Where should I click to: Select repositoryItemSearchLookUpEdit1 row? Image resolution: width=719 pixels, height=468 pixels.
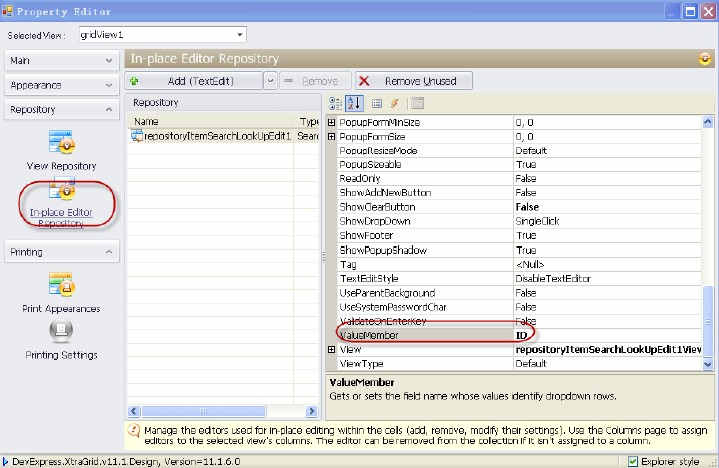[224, 136]
